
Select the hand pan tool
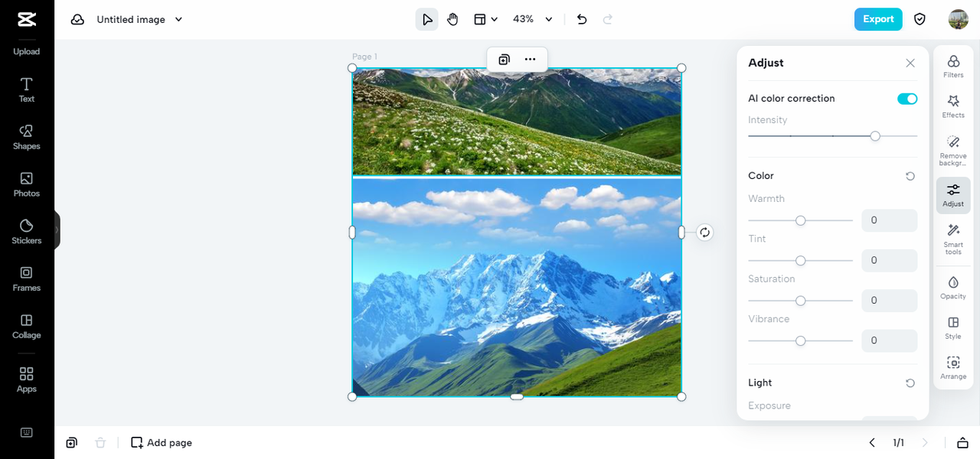click(x=452, y=19)
